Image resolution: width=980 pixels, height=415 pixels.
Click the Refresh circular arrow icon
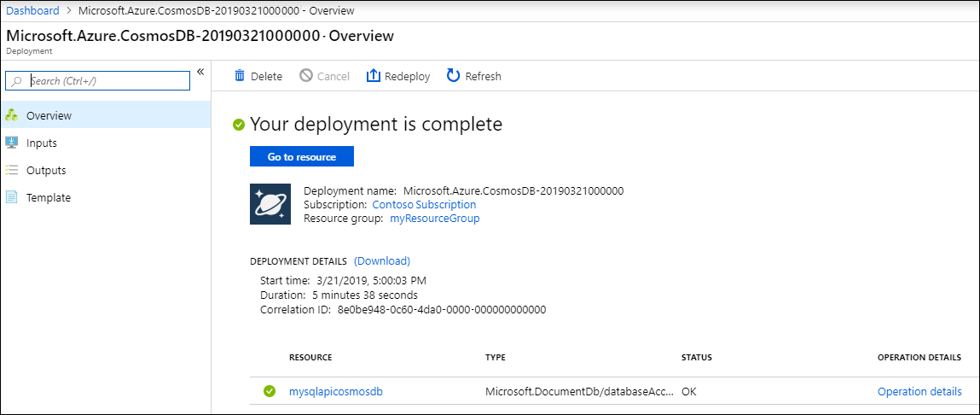point(453,76)
